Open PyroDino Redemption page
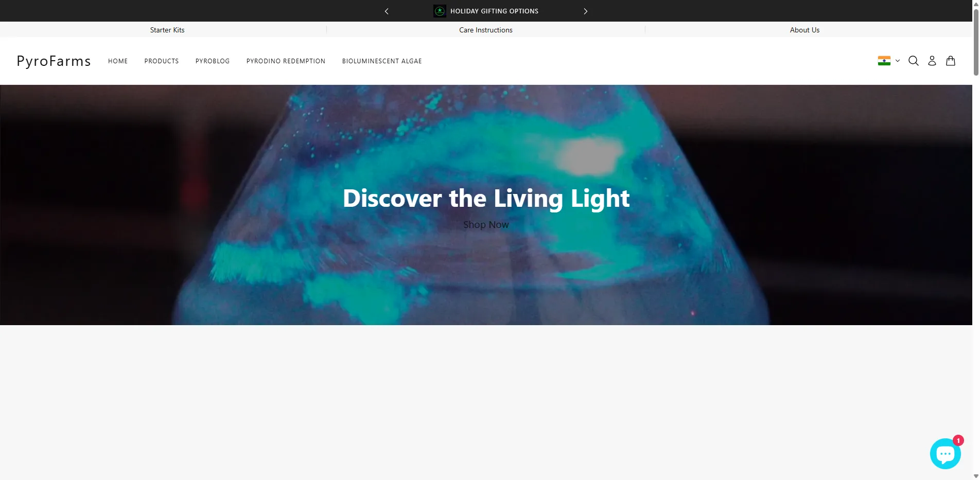This screenshot has width=980, height=480. [x=286, y=61]
